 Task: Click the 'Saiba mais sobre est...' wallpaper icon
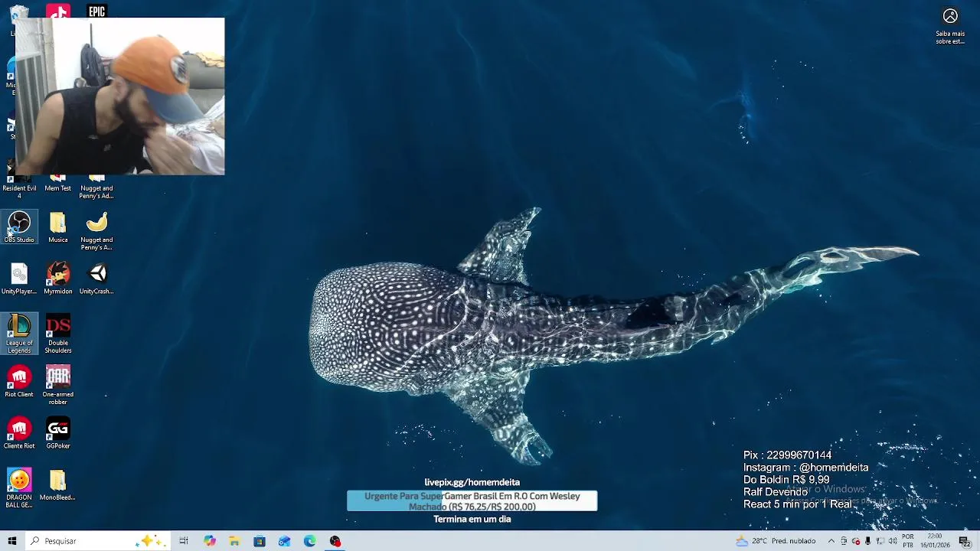pos(950,25)
